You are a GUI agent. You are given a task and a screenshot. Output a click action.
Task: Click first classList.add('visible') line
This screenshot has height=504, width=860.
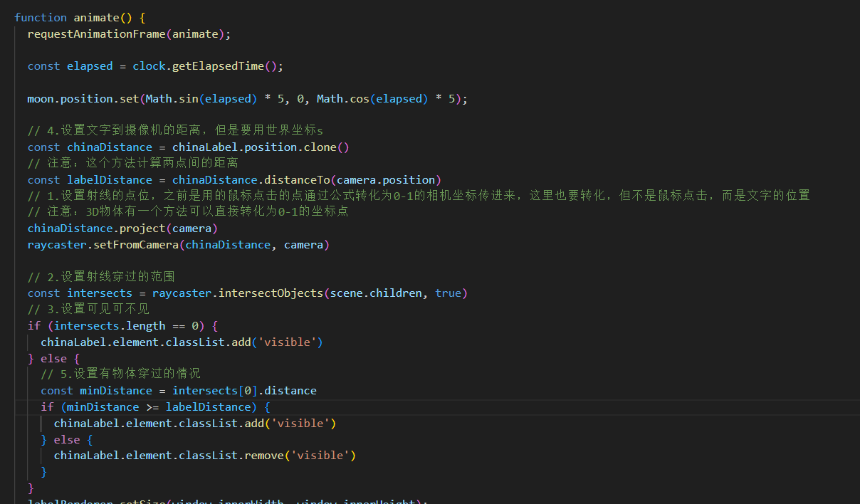tap(182, 342)
